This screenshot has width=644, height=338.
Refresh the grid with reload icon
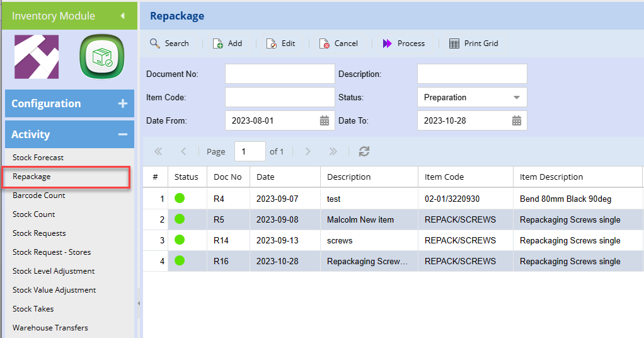[x=364, y=151]
